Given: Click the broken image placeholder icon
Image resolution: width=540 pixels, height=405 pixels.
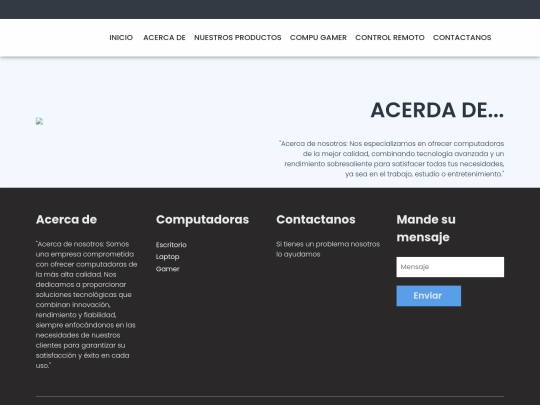Looking at the screenshot, I should click(40, 121).
